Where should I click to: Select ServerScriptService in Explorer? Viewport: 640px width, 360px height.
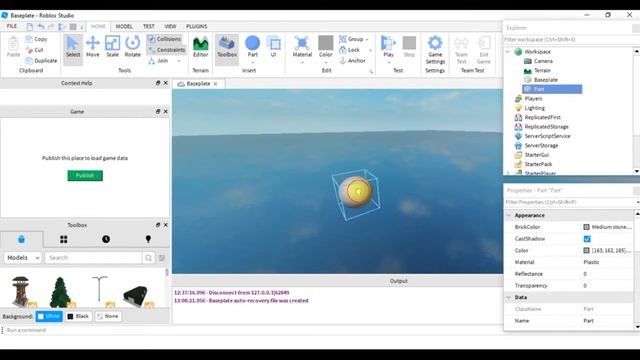pos(547,136)
